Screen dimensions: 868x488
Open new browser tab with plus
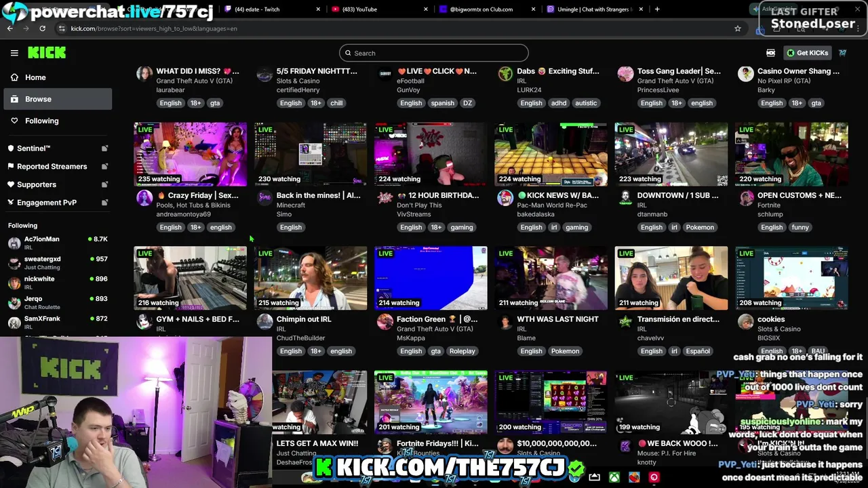click(657, 9)
